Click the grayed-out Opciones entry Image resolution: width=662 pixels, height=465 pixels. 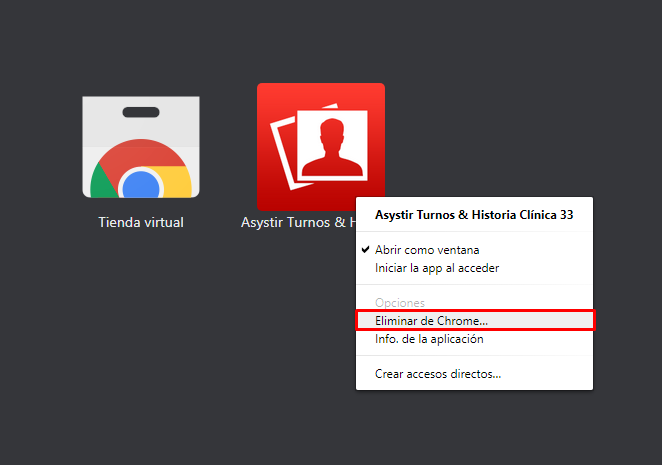tap(400, 302)
